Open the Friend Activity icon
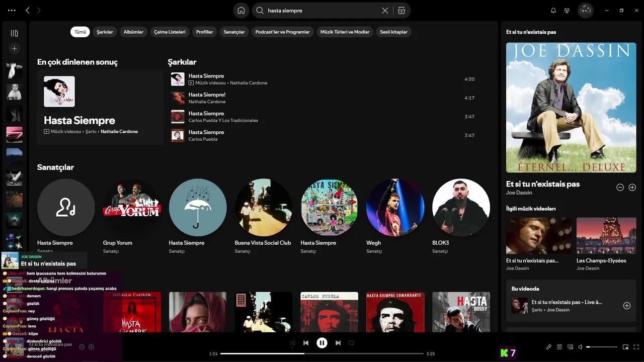The height and width of the screenshot is (362, 644). [x=567, y=10]
